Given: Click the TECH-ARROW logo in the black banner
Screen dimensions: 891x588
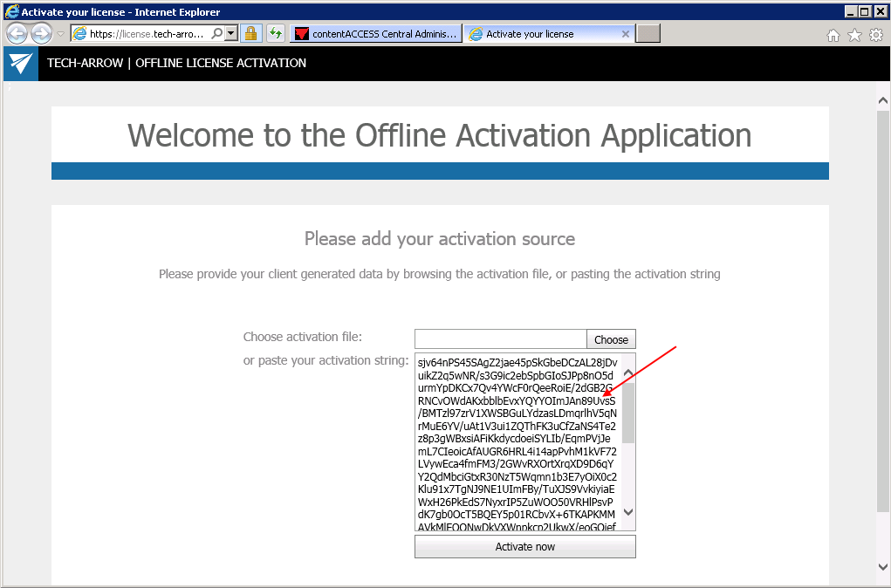Looking at the screenshot, I should point(19,63).
